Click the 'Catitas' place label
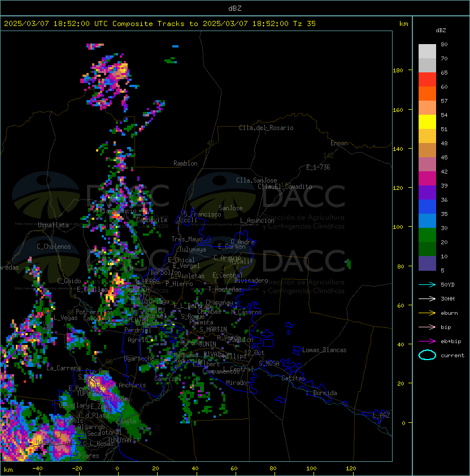Image resolution: width=470 pixels, height=476 pixels. (293, 378)
